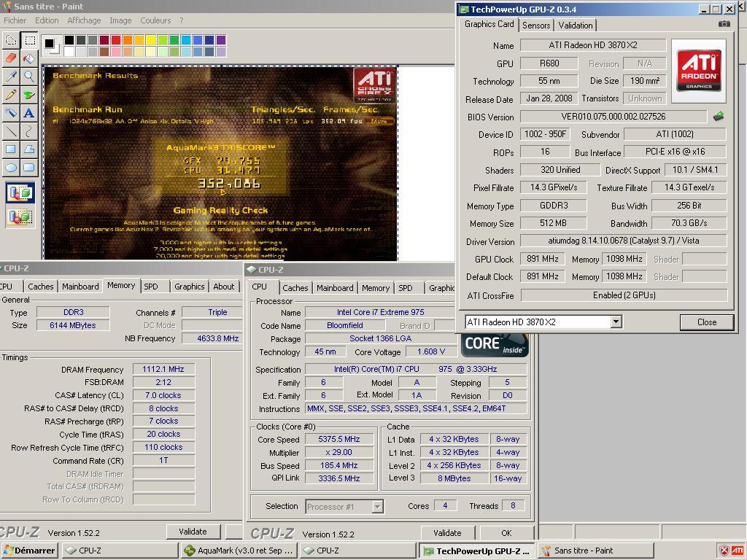Select the Free-form select tool in Paint
The image size is (747, 560).
(10, 41)
